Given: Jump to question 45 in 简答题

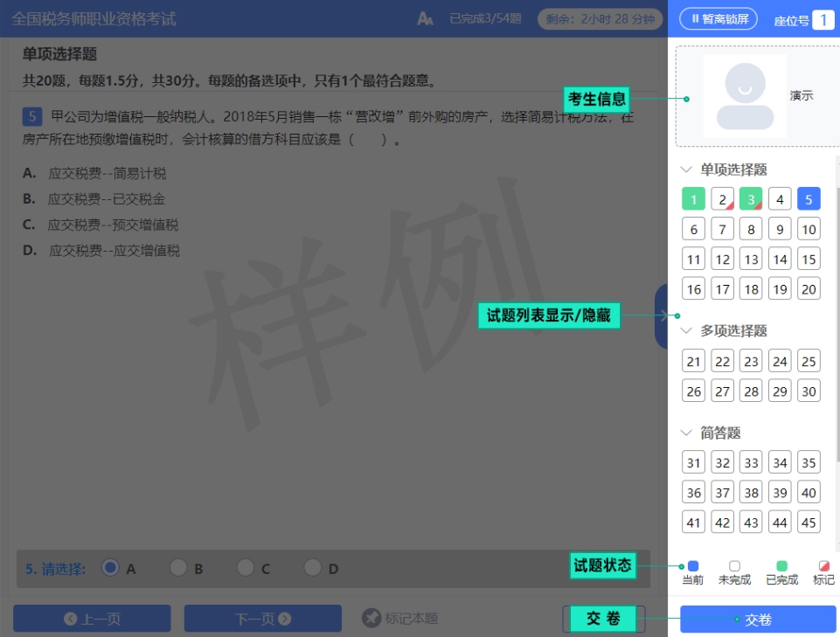Looking at the screenshot, I should point(809,523).
